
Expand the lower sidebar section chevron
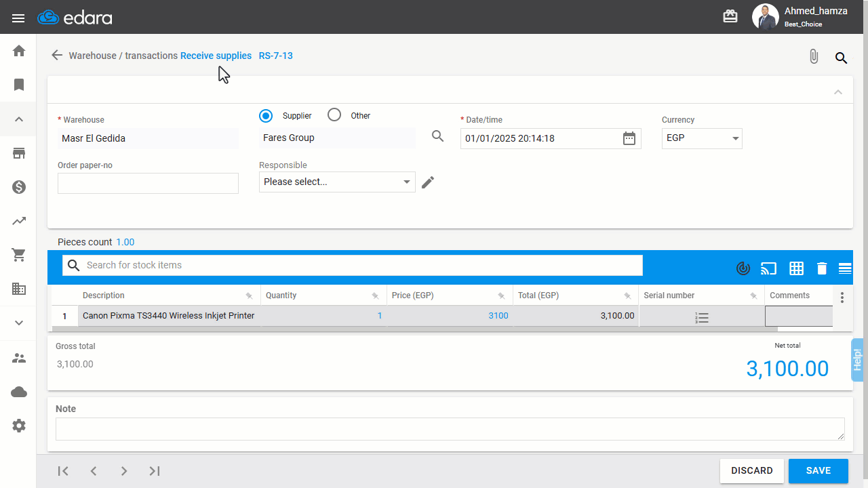[x=19, y=323]
